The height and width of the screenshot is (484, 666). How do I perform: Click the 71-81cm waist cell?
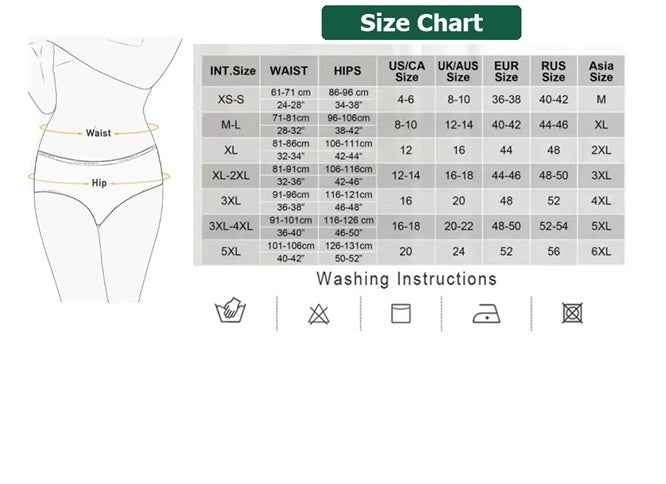pyautogui.click(x=291, y=118)
